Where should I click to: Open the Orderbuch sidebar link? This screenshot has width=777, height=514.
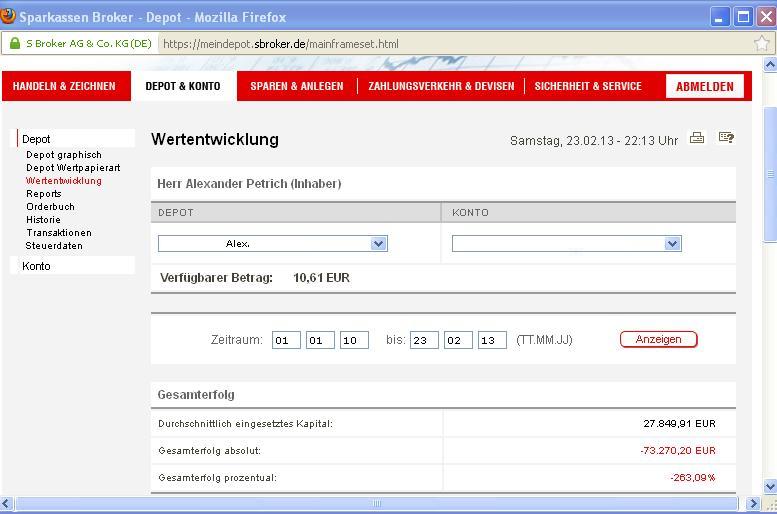[50, 207]
